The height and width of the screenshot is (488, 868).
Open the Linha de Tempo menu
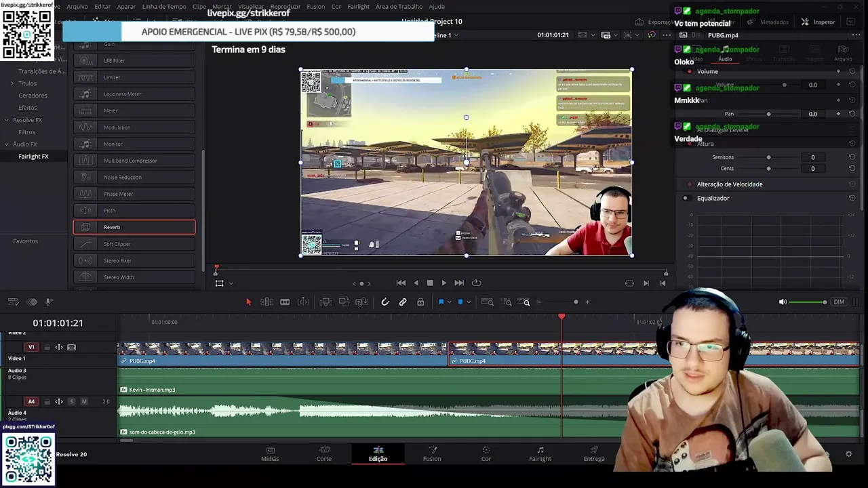pyautogui.click(x=164, y=7)
